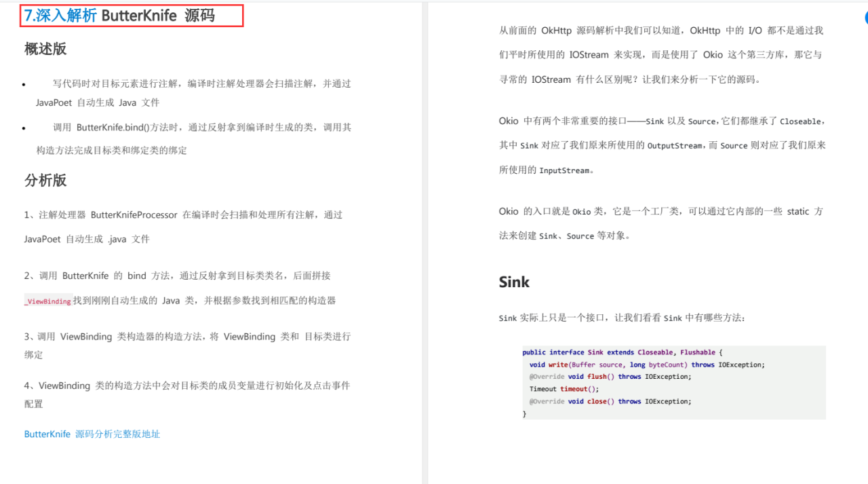Click step 4 line about 成员变量进行初始化
Viewport: 868px width, 484px height.
tap(187, 386)
